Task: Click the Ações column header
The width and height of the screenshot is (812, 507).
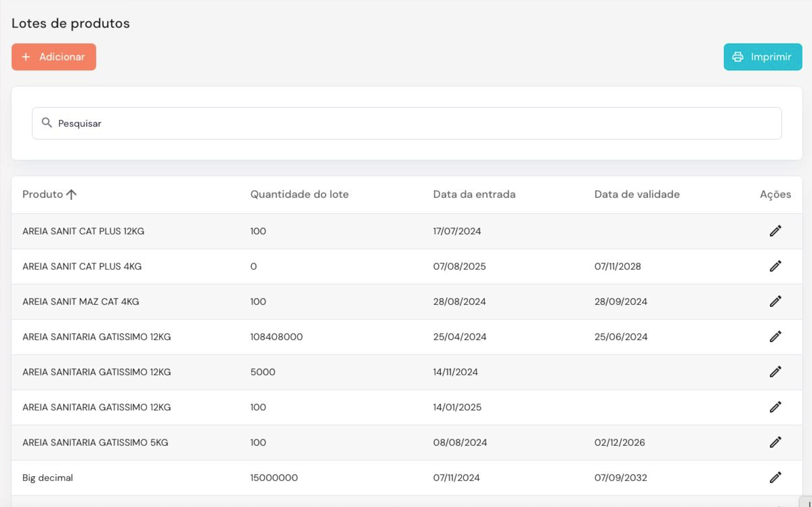Action: pos(775,195)
